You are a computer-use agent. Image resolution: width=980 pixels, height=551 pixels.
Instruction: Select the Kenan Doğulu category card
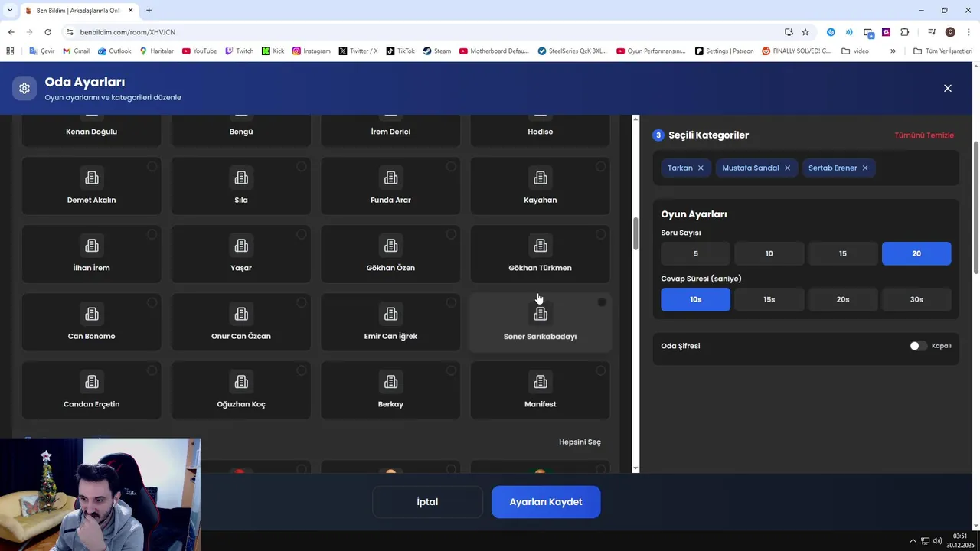click(92, 130)
